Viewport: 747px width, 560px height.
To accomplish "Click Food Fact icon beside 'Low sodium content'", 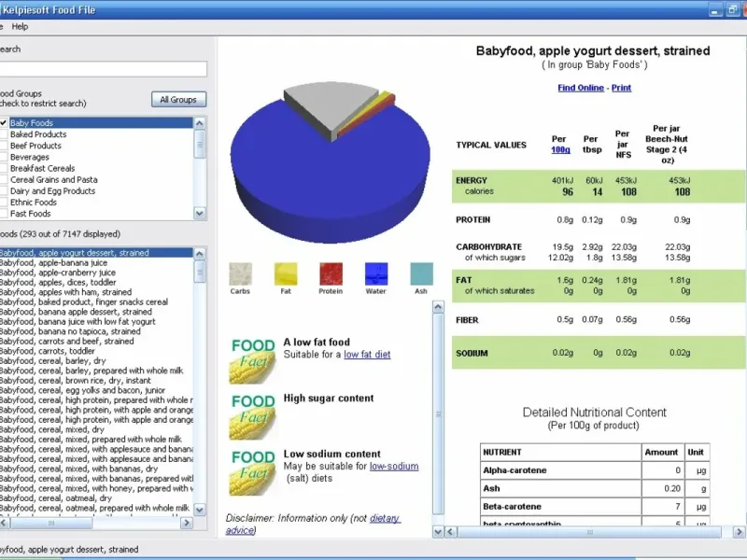I will point(252,472).
